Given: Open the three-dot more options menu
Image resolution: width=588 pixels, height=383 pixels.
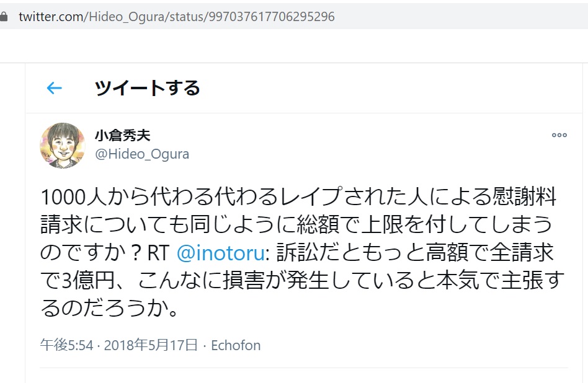Looking at the screenshot, I should click(559, 135).
